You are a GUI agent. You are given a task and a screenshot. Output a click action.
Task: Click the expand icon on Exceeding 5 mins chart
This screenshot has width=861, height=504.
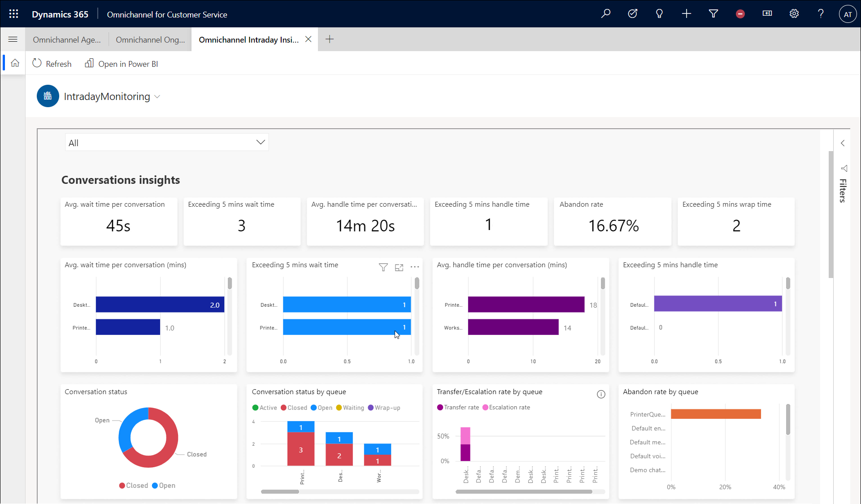(399, 267)
